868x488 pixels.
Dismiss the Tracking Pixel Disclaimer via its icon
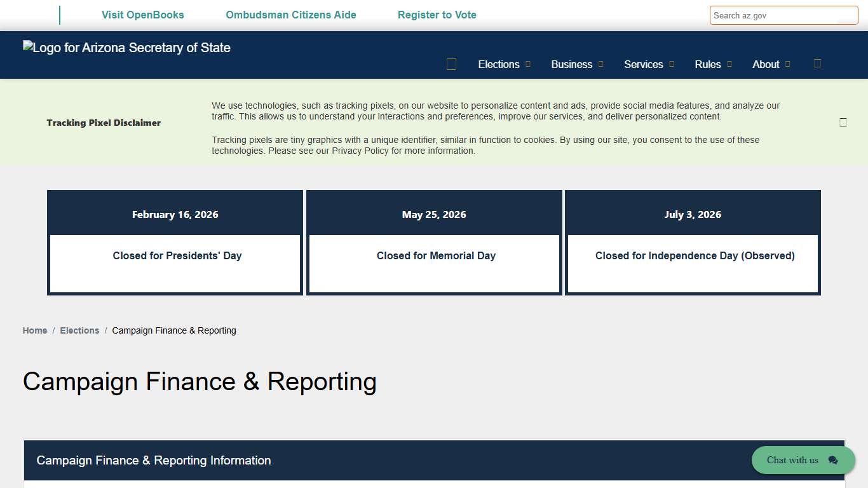pyautogui.click(x=843, y=122)
